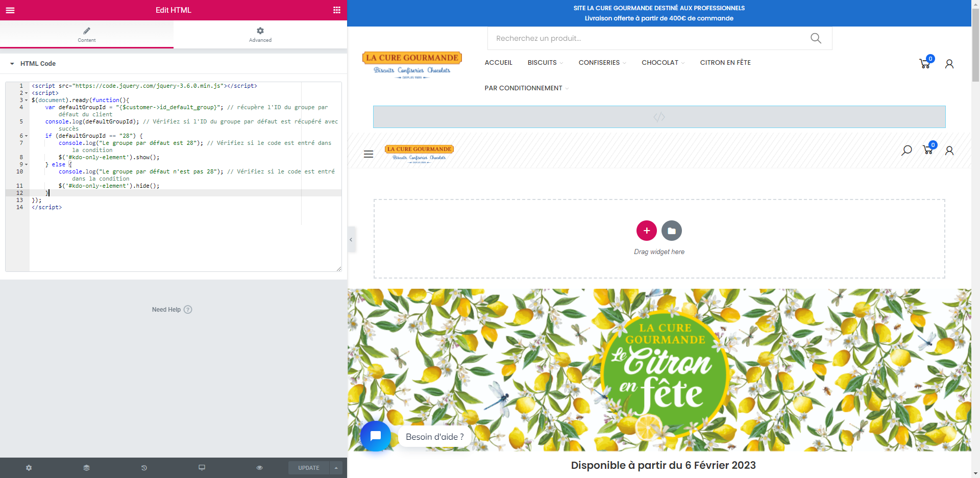This screenshot has height=478, width=980.
Task: Click the Citron en fête banner image
Action: coord(659,370)
